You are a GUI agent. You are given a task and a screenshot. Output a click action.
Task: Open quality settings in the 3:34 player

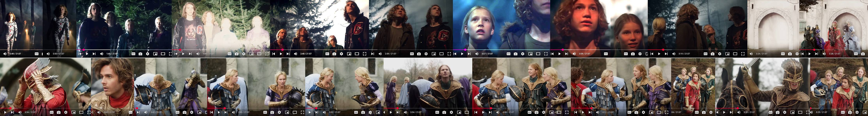(66, 112)
